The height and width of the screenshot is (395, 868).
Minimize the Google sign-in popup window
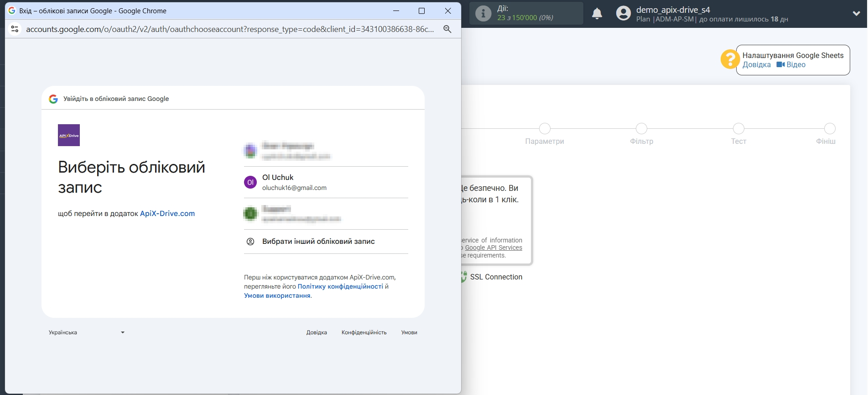click(396, 11)
